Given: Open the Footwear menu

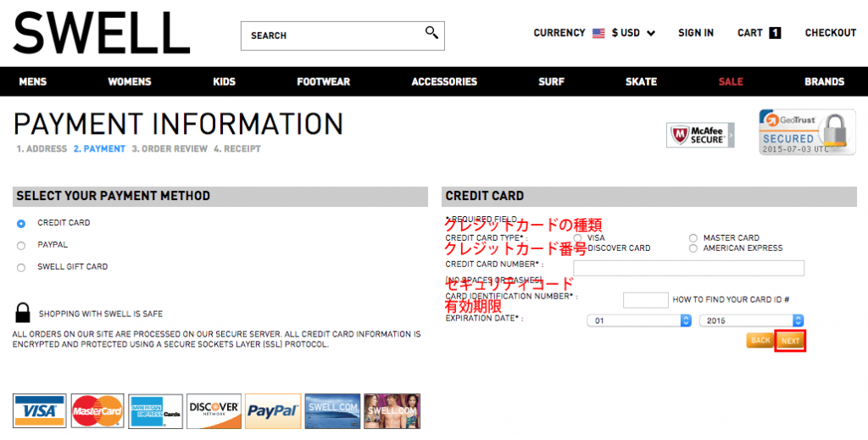Looking at the screenshot, I should pos(323,81).
